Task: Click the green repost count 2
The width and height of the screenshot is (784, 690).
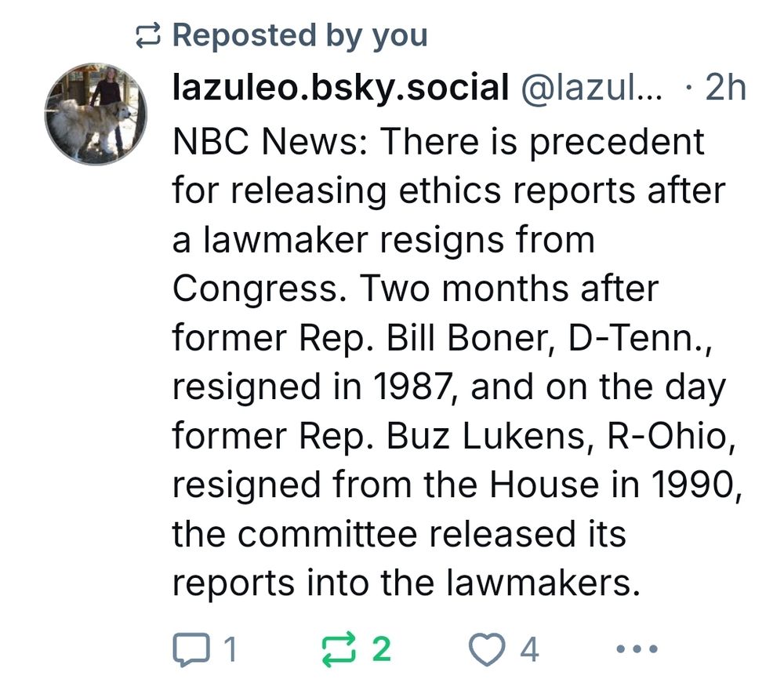Action: point(382,649)
